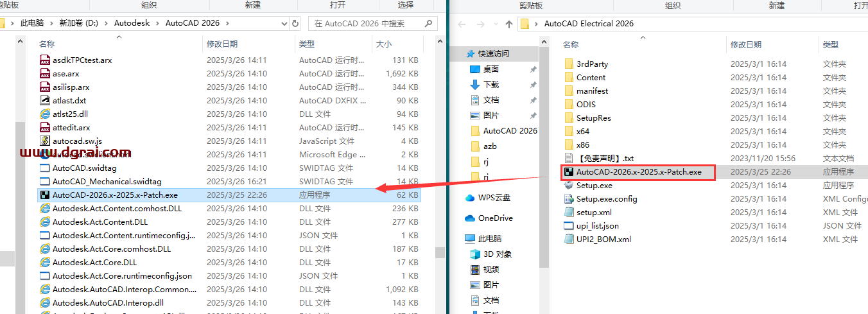Open 快速访问 in navigation pane
This screenshot has width=868, height=314.
[493, 54]
